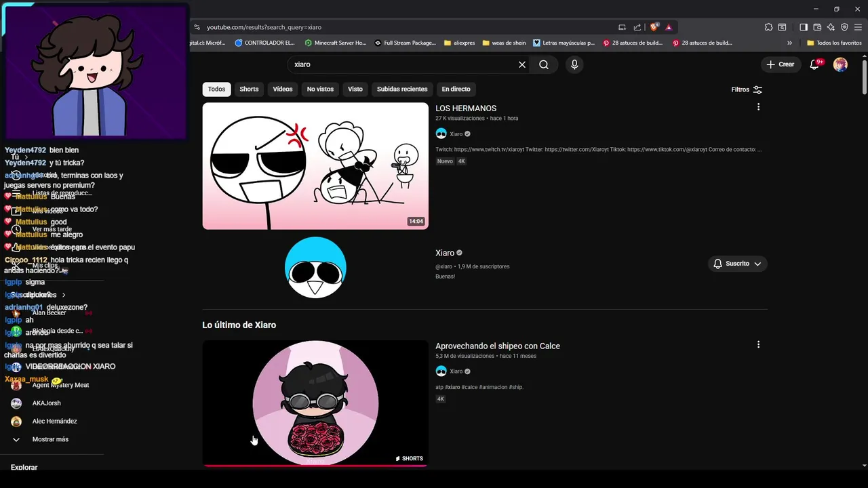
Task: Show more bookmarks with the chevron
Action: (789, 43)
